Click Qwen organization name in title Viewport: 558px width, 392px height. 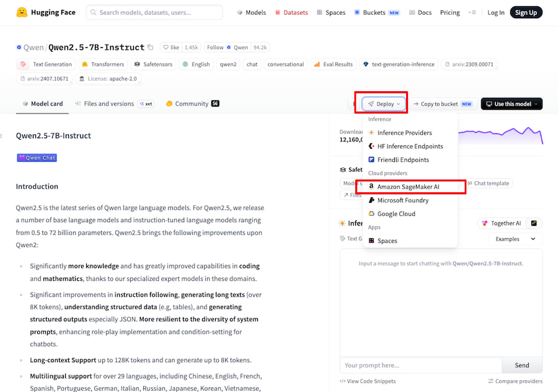(33, 47)
